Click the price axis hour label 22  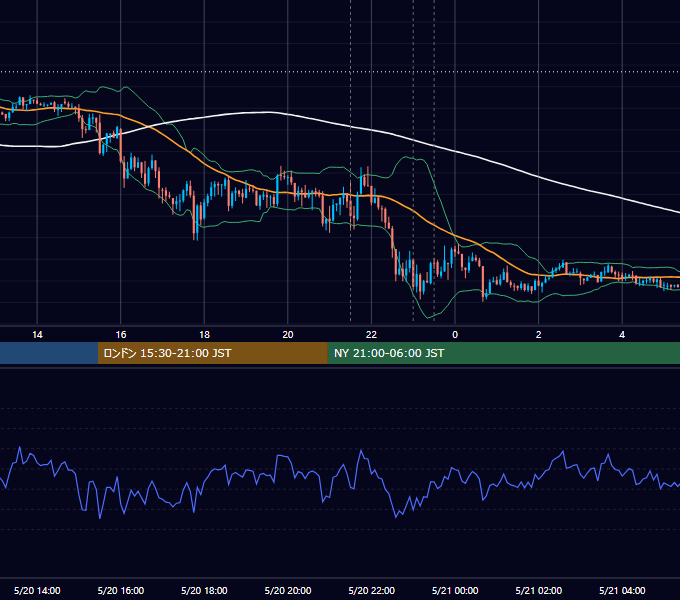tap(371, 335)
